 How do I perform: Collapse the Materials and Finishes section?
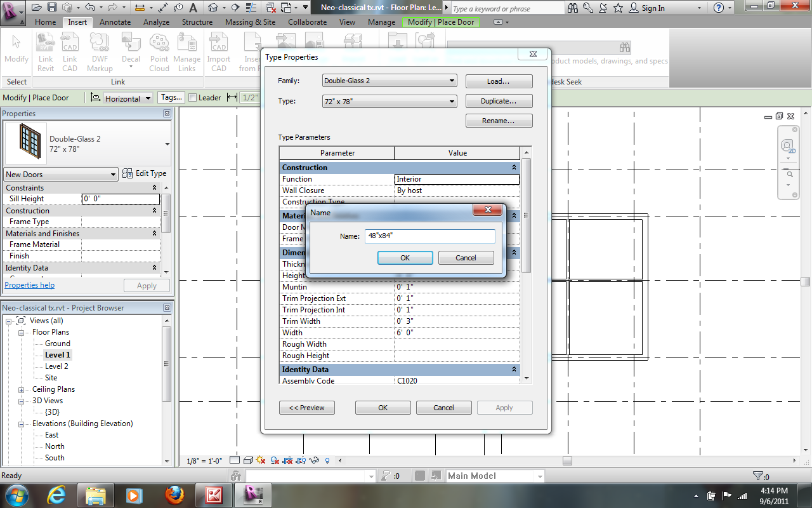pyautogui.click(x=155, y=234)
